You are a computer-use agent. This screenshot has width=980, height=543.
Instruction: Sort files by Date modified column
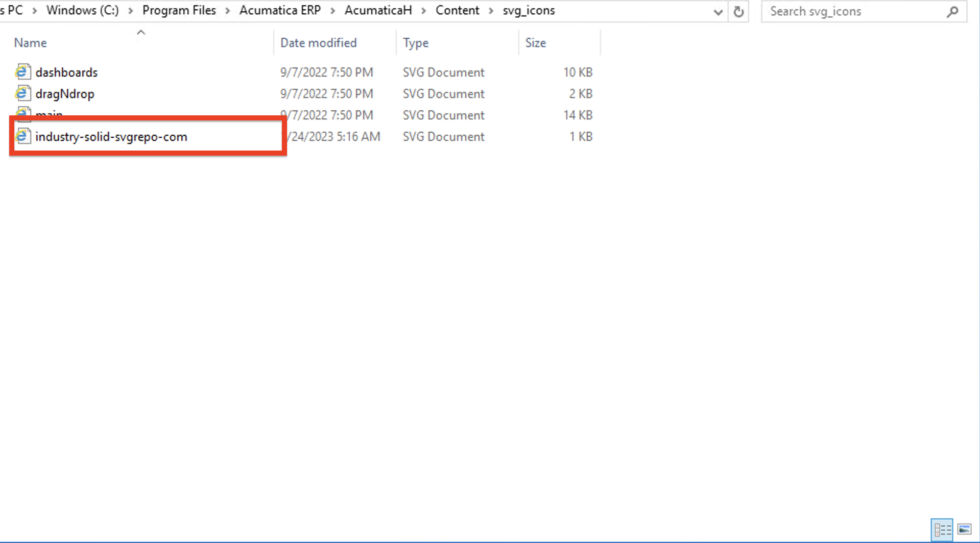[x=318, y=42]
